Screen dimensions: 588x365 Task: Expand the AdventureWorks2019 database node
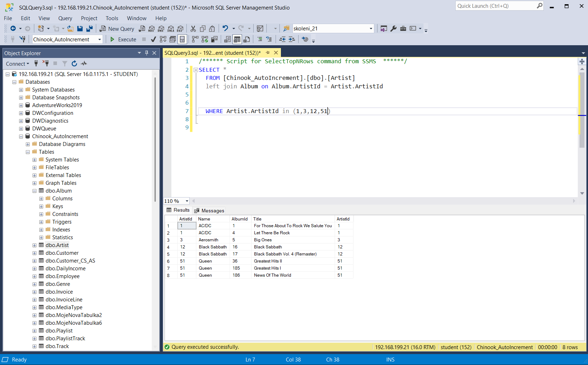coord(21,105)
